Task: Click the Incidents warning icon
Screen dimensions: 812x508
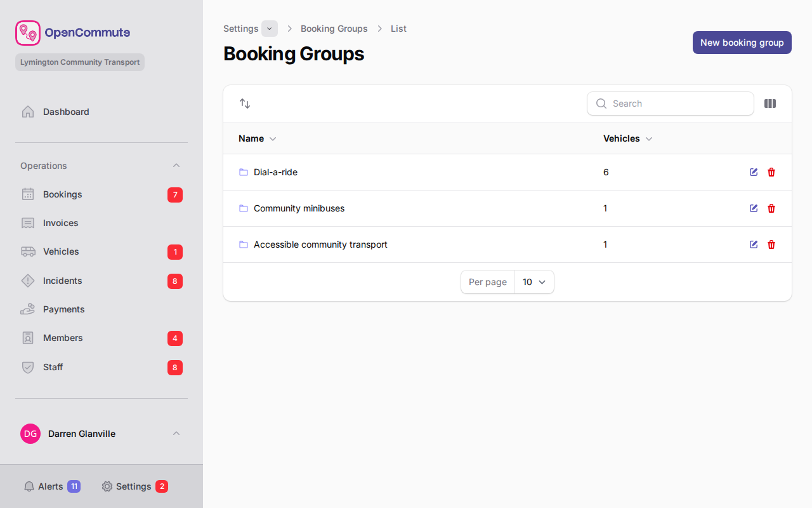Action: tap(28, 281)
